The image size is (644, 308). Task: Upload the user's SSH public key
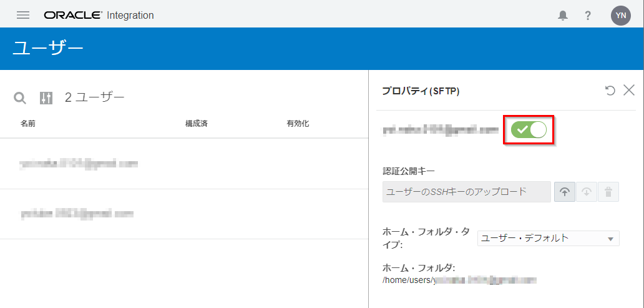pos(564,192)
